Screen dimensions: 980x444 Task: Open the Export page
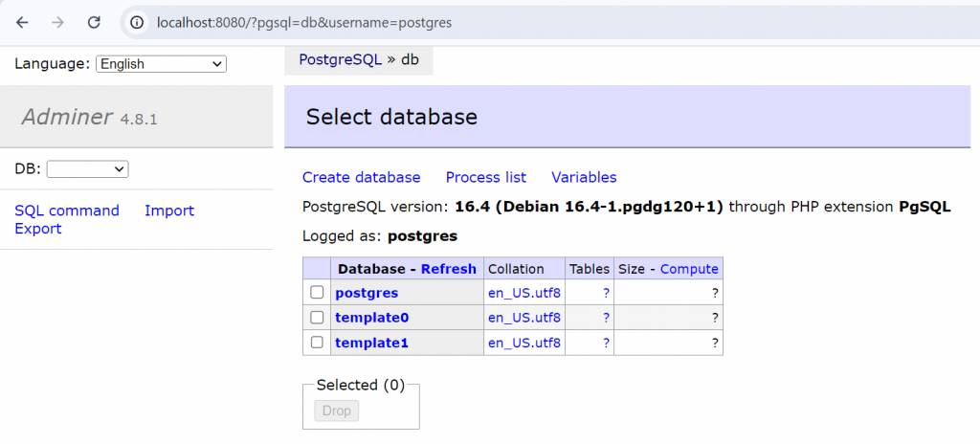38,229
